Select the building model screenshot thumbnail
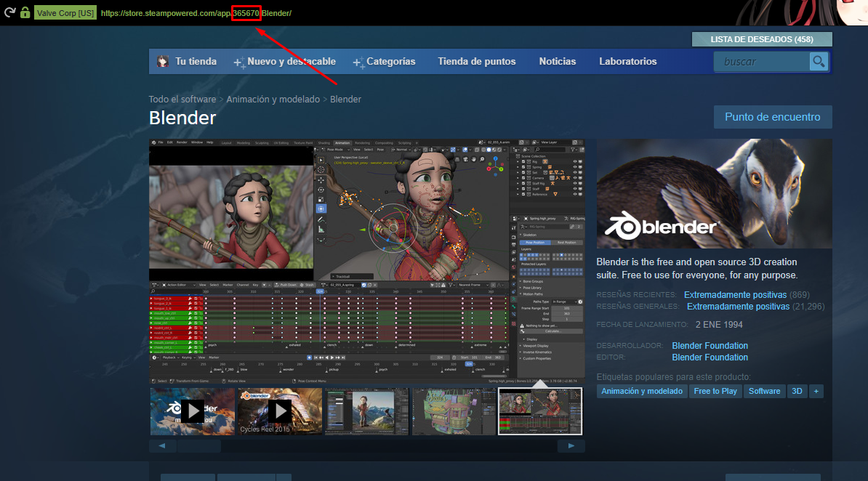 click(454, 411)
